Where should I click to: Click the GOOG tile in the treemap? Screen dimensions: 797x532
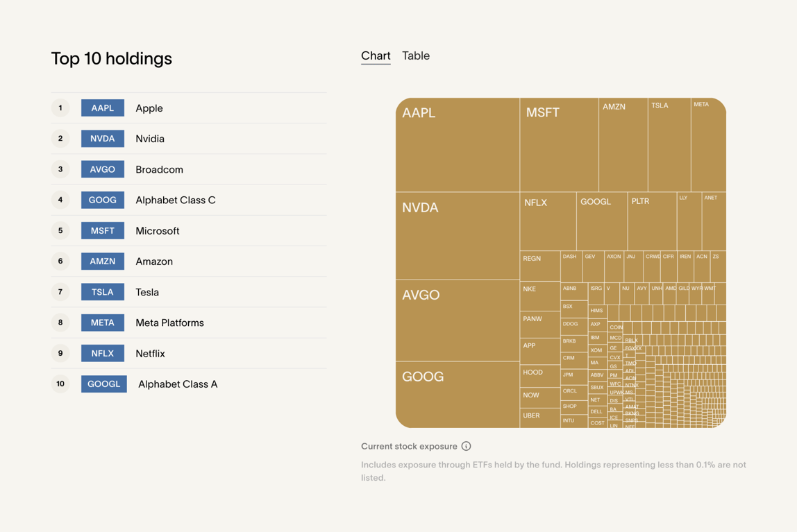(458, 395)
